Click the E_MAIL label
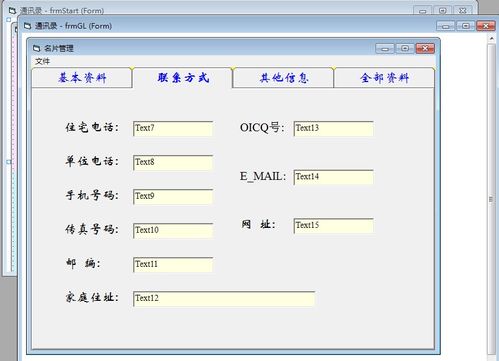Viewport: 499px width, 361px height. [x=263, y=176]
